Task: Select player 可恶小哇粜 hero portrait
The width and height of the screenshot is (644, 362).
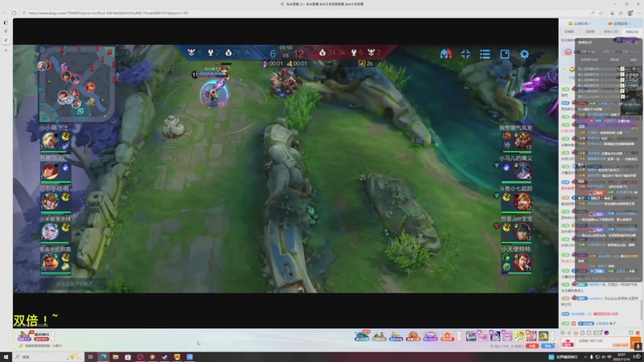Action: coord(50,202)
